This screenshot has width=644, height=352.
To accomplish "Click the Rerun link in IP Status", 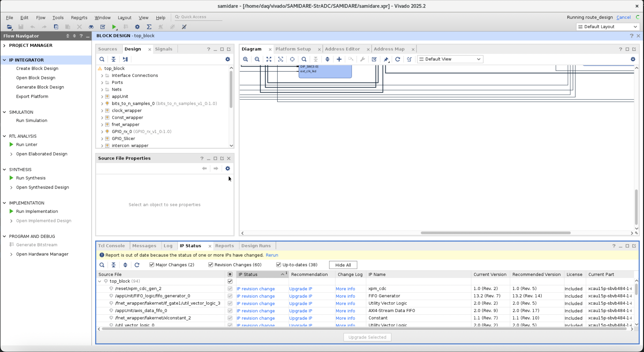I will coord(272,255).
